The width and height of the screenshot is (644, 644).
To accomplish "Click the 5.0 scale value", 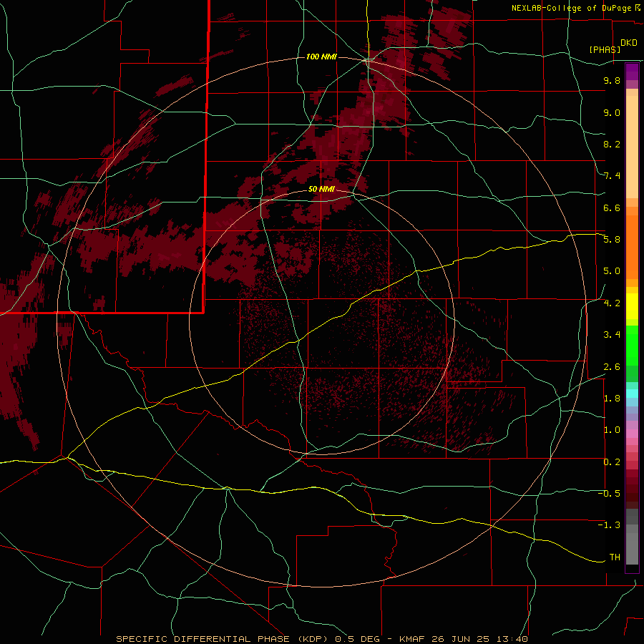I will [x=612, y=270].
